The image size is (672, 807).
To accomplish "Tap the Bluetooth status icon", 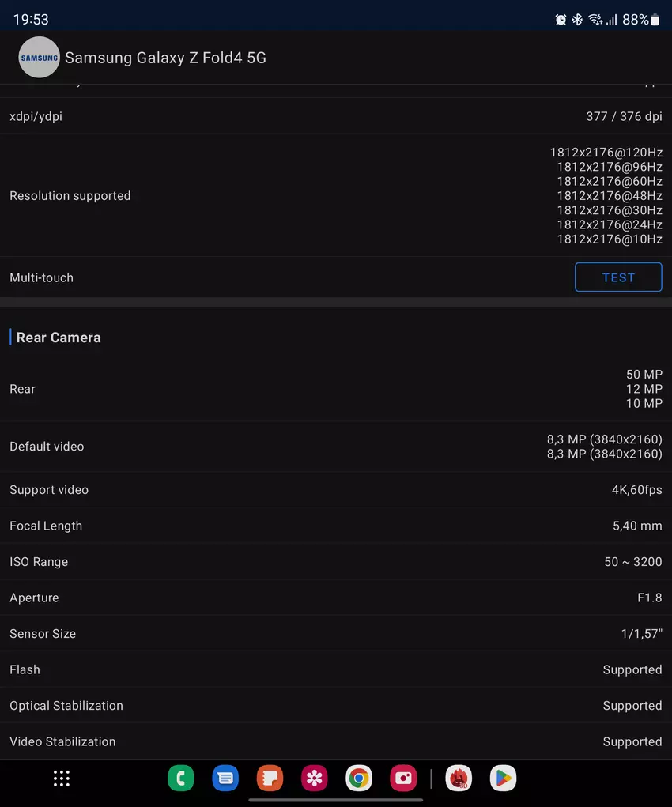I will point(577,20).
